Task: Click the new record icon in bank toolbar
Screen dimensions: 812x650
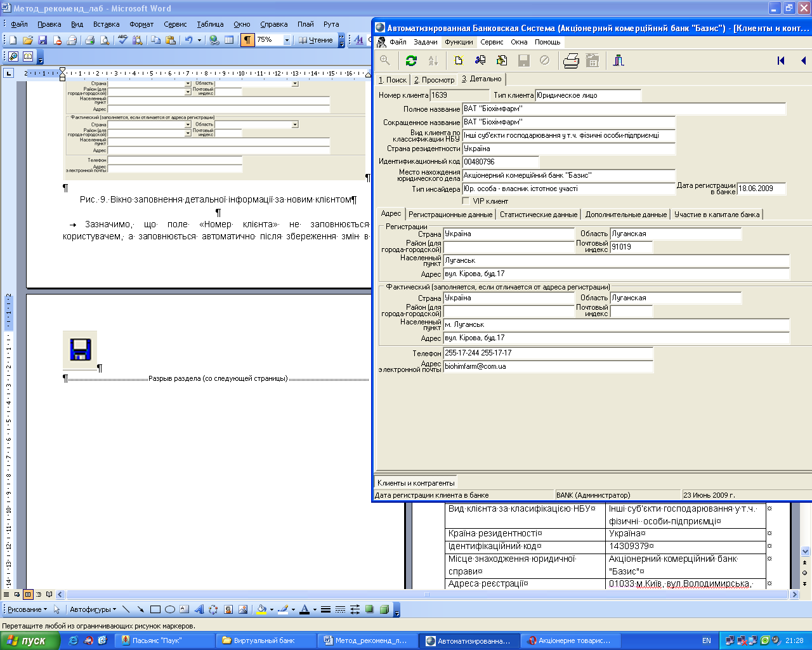Action: click(x=459, y=60)
